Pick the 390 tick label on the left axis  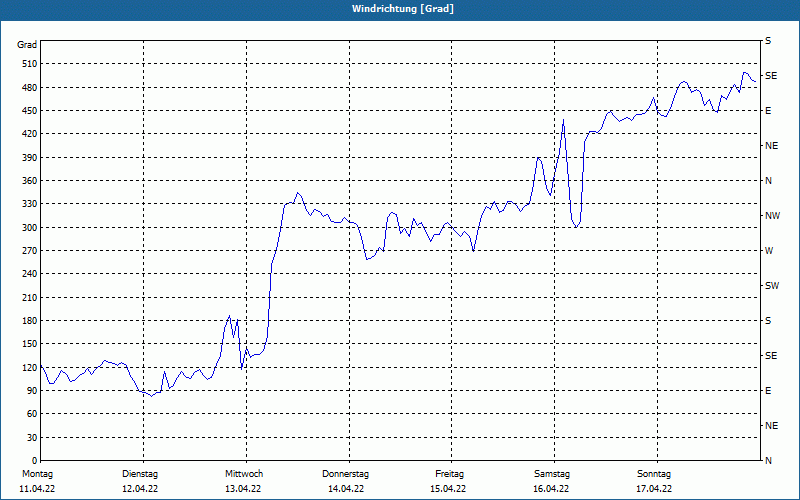[30, 157]
